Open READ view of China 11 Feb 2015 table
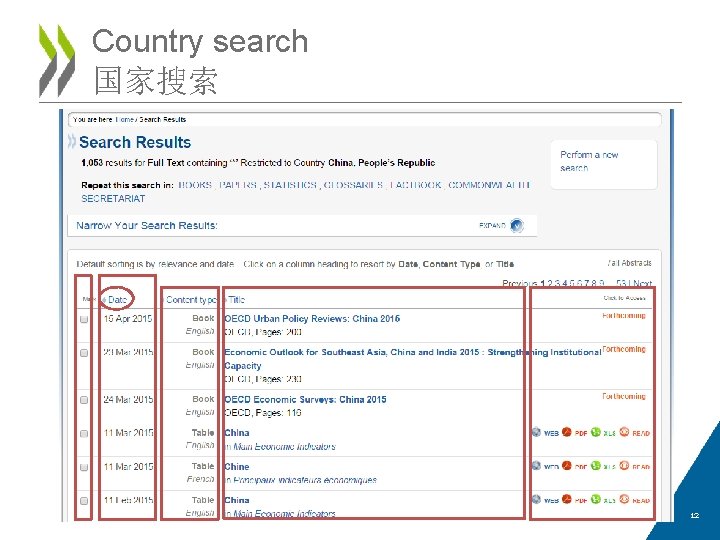 (635, 500)
